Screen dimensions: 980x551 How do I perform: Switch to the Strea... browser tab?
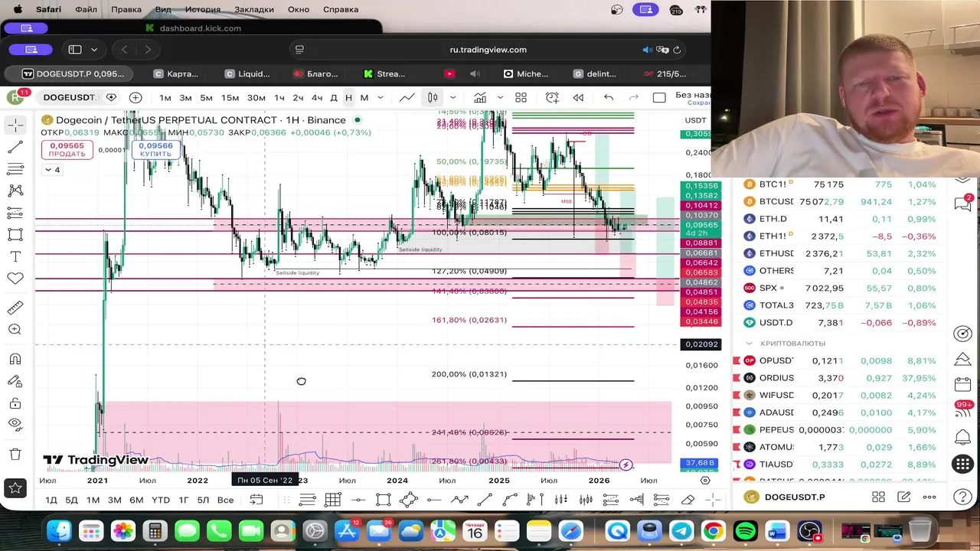385,74
